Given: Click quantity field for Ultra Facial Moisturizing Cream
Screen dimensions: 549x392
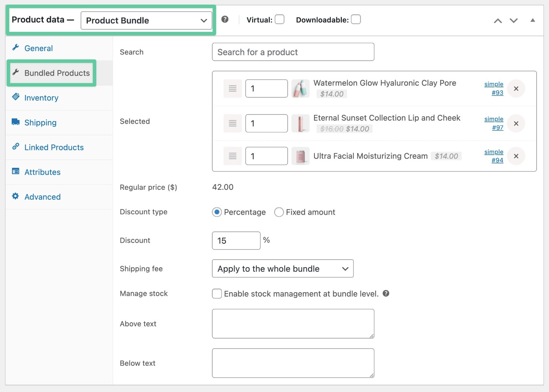Looking at the screenshot, I should pos(266,156).
